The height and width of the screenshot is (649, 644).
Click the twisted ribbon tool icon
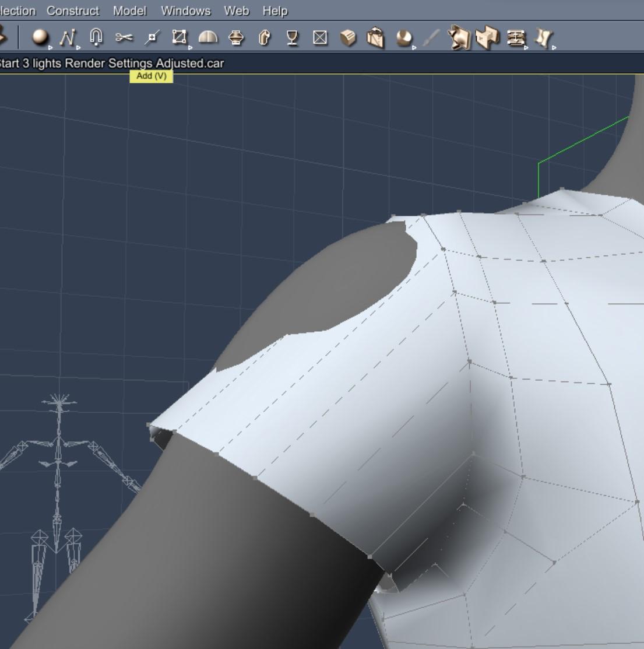click(544, 38)
